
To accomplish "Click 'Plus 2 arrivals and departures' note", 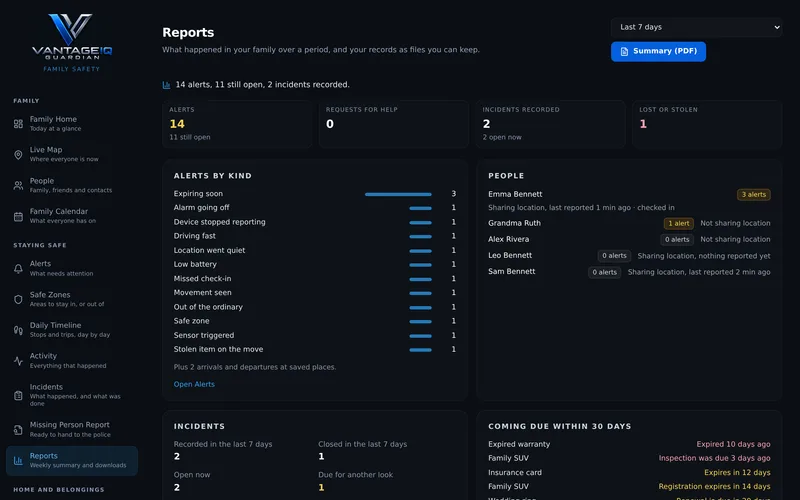I will click(255, 367).
